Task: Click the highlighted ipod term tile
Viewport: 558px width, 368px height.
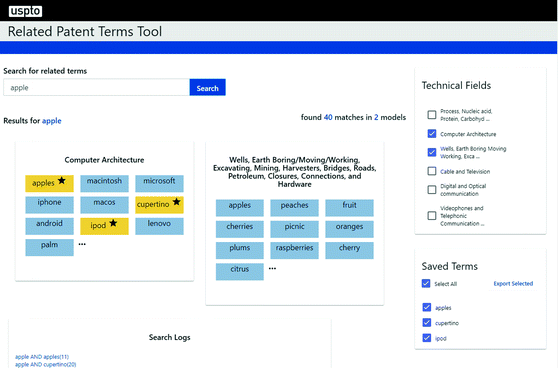Action: pos(104,226)
